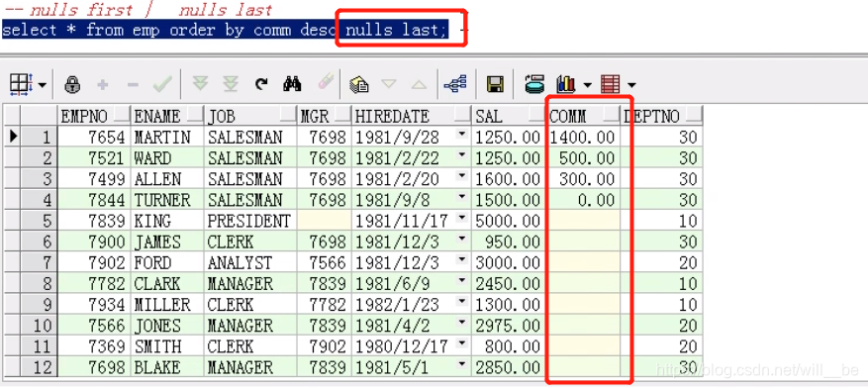Image resolution: width=868 pixels, height=388 pixels.
Task: Open date dropdown for hiredate 1980/12/17
Action: (461, 344)
